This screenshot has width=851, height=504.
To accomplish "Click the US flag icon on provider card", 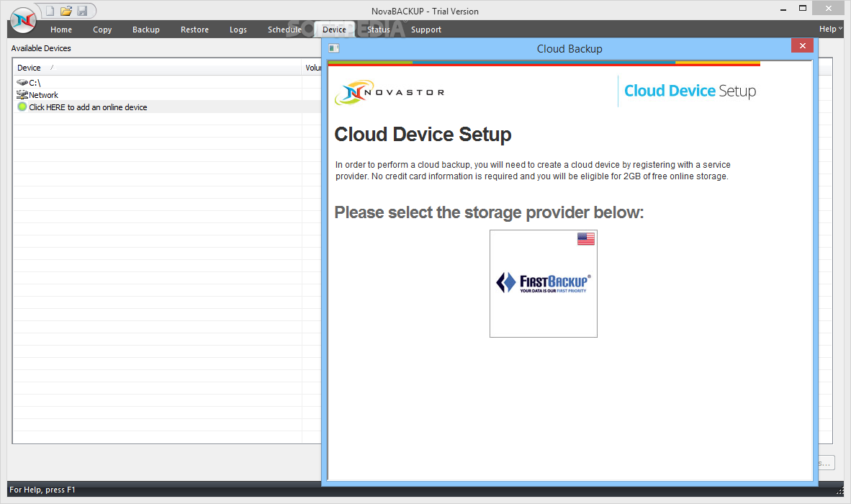I will tap(585, 239).
